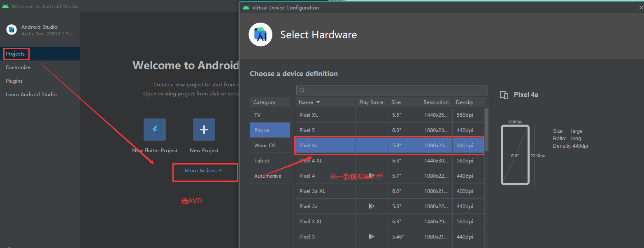Expand the More Actions dropdown
This screenshot has height=248, width=644.
(203, 171)
